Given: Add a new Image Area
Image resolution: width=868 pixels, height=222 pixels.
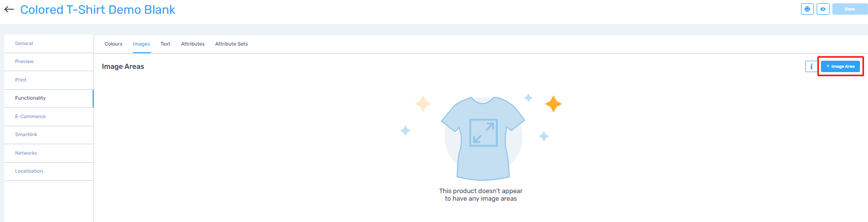Looking at the screenshot, I should tap(840, 66).
